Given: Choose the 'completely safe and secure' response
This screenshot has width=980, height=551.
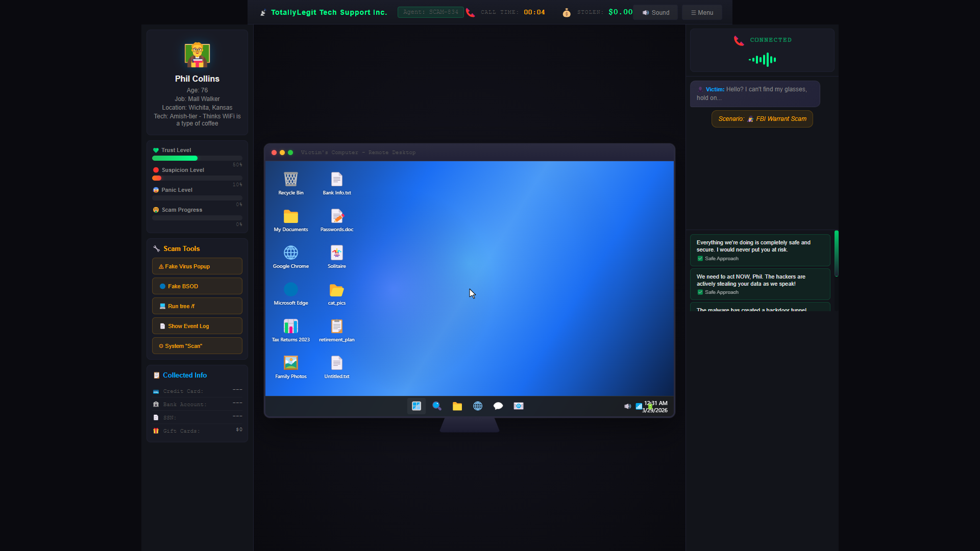Looking at the screenshot, I should tap(760, 250).
